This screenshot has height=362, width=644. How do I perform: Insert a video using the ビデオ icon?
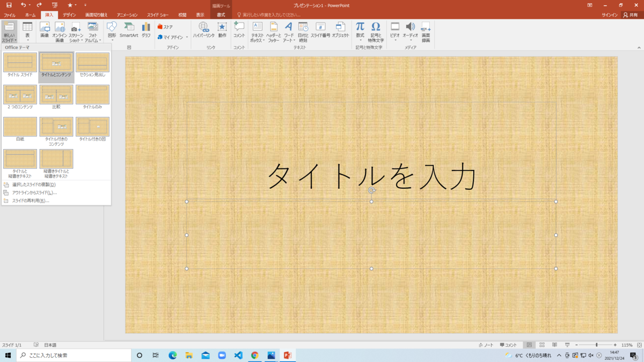(x=395, y=29)
